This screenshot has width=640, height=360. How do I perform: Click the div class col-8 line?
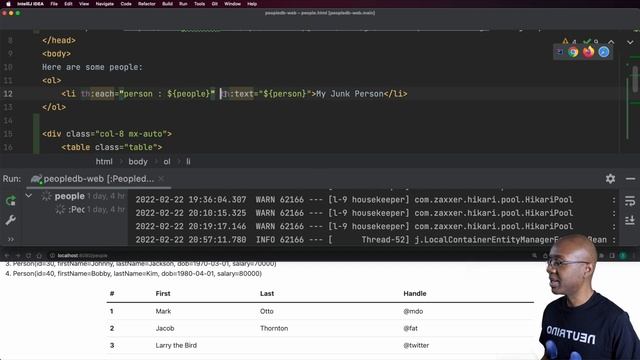coord(107,134)
